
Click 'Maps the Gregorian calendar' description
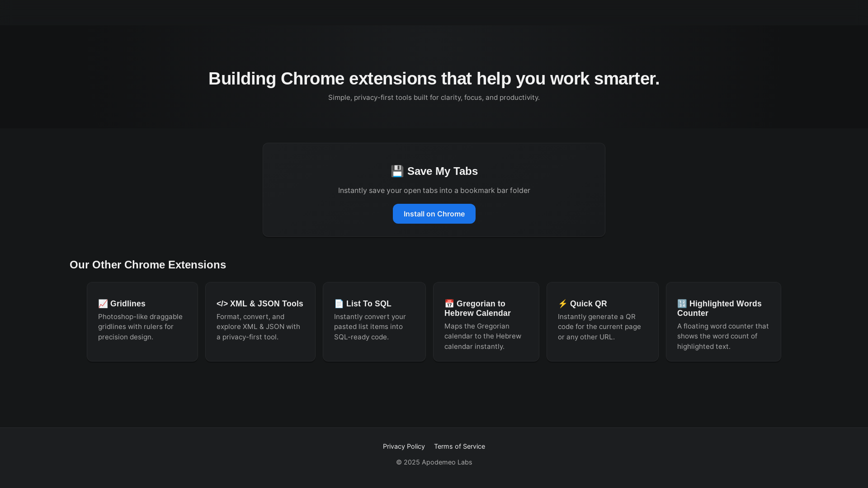point(483,336)
